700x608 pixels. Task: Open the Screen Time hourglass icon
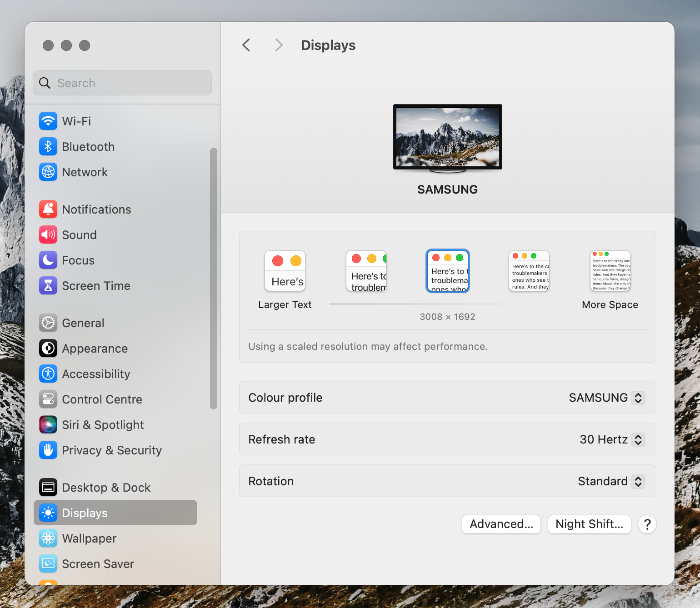pyautogui.click(x=48, y=286)
